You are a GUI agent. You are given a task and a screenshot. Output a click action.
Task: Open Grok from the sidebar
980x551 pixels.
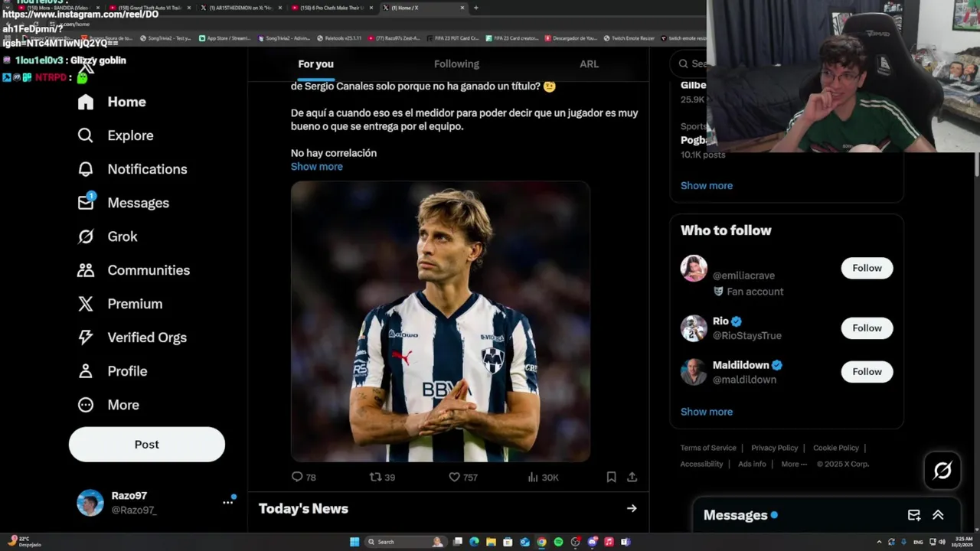coord(107,236)
